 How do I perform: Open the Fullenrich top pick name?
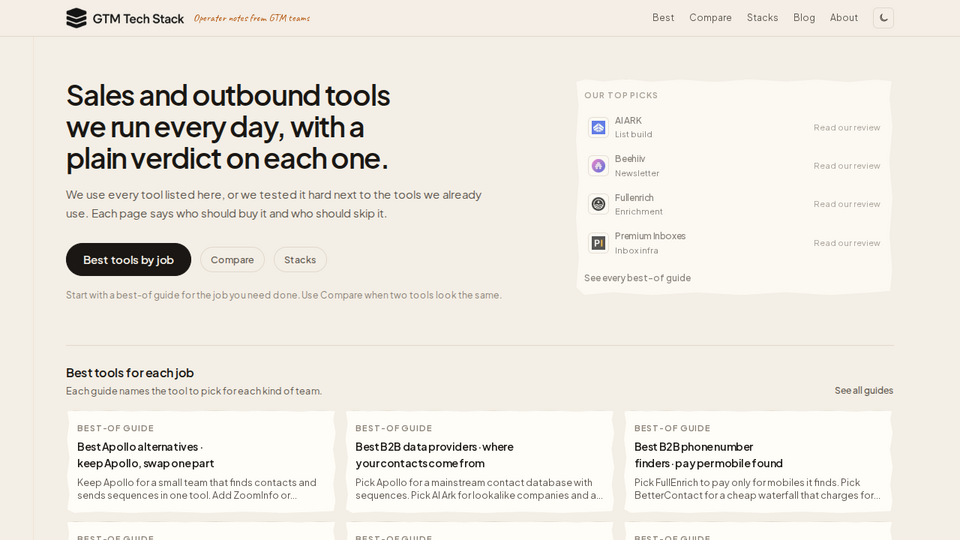[x=634, y=198]
